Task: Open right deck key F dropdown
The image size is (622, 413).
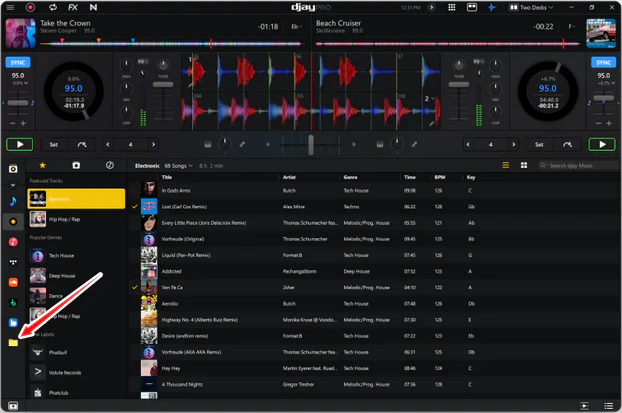Action: click(571, 27)
